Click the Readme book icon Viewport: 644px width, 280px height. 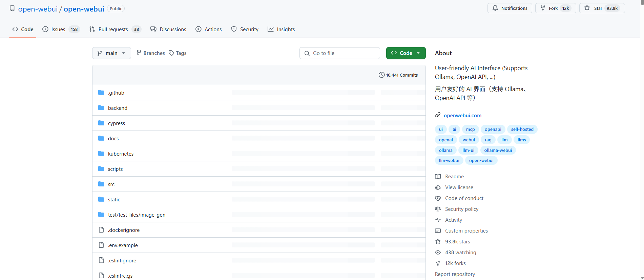coord(438,177)
